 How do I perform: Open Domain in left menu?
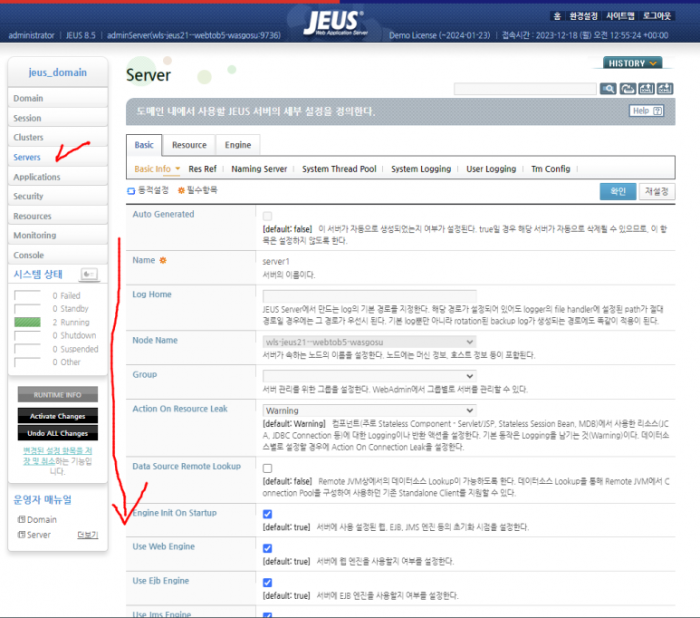point(58,98)
